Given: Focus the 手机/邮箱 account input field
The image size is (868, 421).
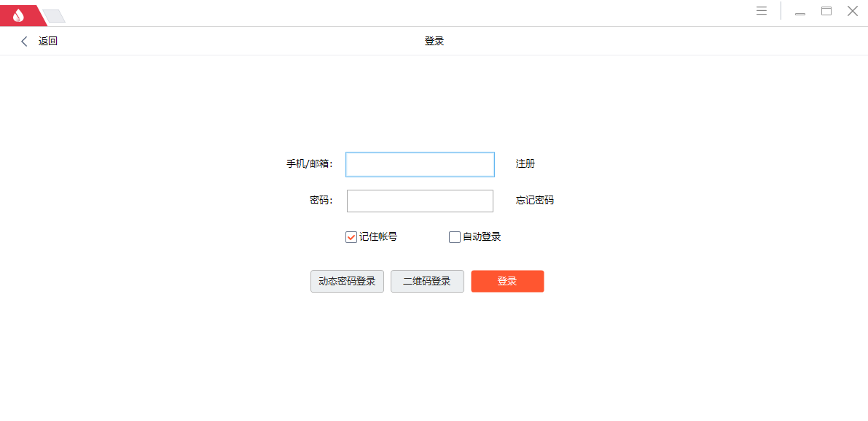Looking at the screenshot, I should click(420, 164).
